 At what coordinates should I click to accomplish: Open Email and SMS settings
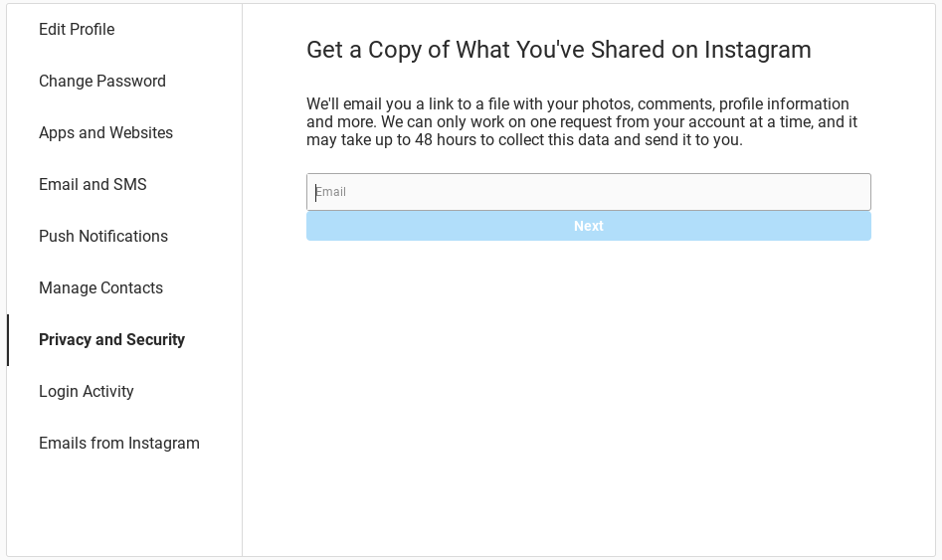click(93, 185)
